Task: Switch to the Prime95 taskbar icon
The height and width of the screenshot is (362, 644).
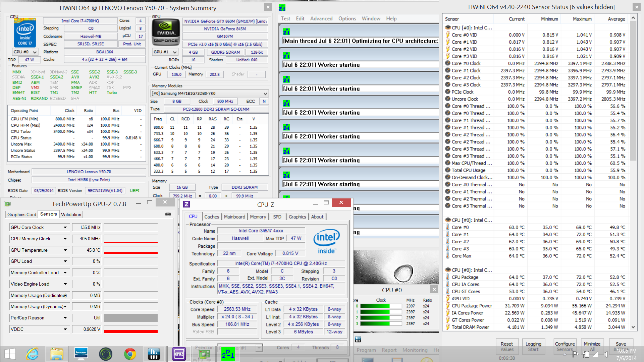Action: pyautogui.click(x=228, y=354)
